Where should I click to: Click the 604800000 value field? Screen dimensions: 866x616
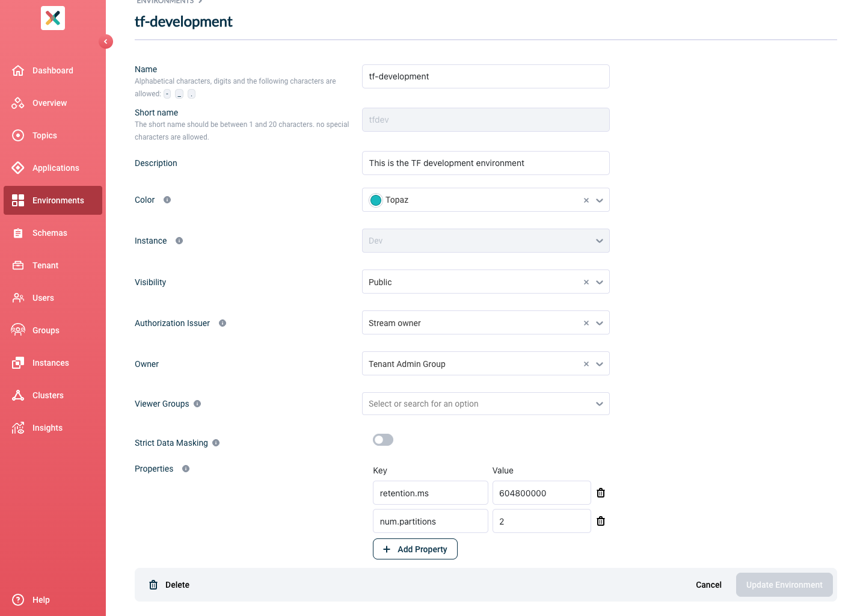(x=542, y=493)
